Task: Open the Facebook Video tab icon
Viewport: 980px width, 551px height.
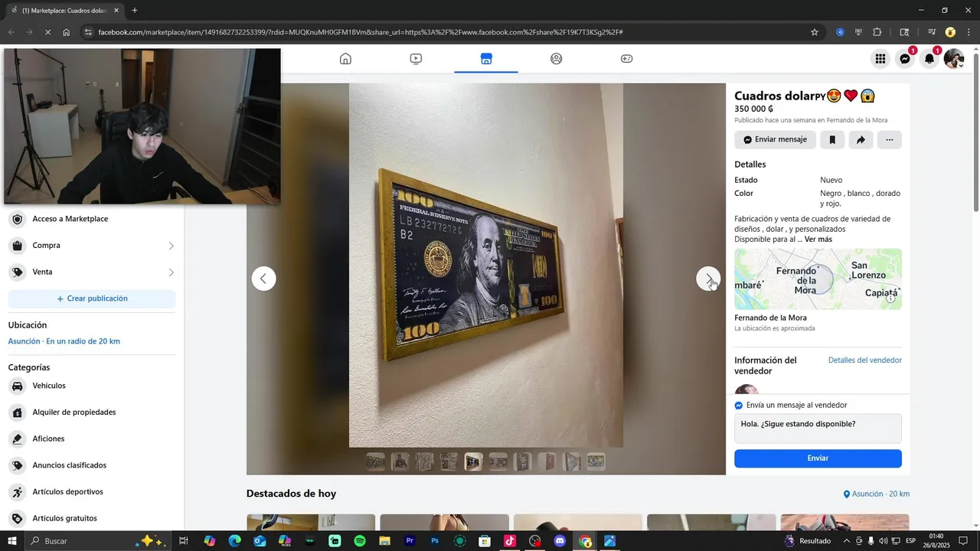Action: (x=416, y=59)
